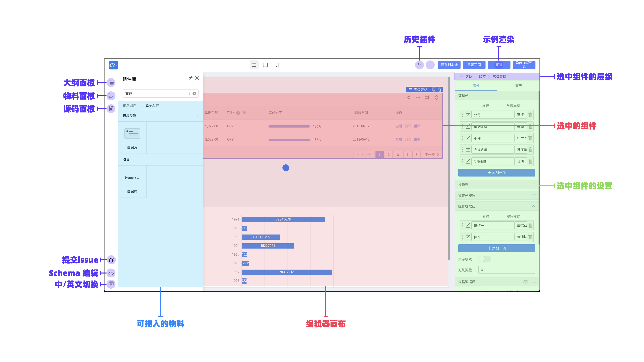Open the outline panel (大纲面板) icon
644x362 pixels.
click(x=111, y=83)
